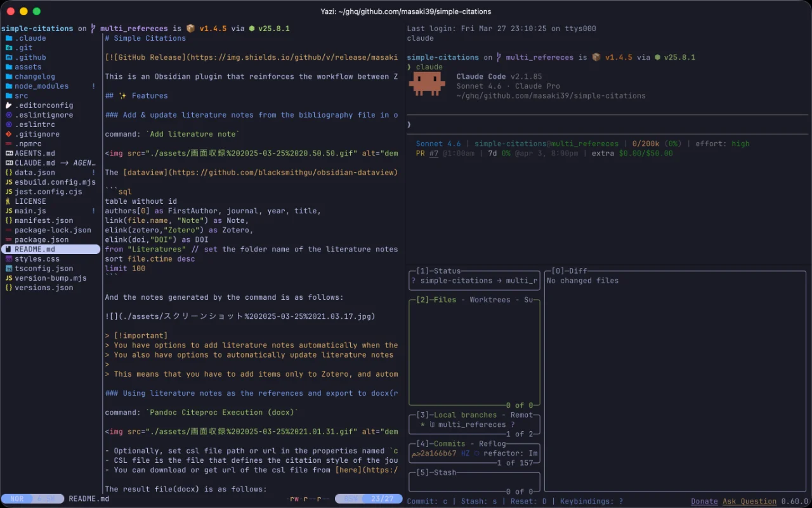
Task: Select package.json in the file list
Action: 41,239
